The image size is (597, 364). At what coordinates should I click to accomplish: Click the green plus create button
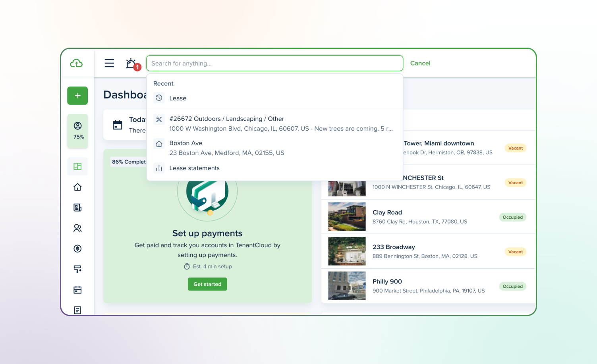(x=77, y=96)
